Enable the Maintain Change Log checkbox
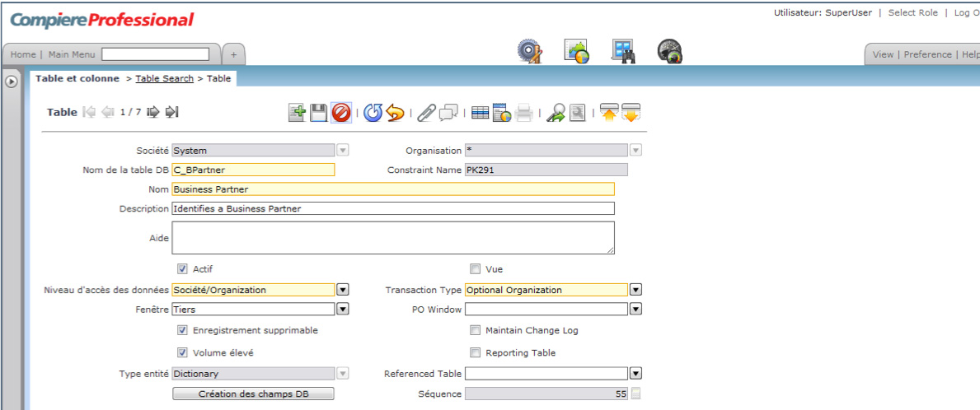The width and height of the screenshot is (980, 410). (x=475, y=330)
